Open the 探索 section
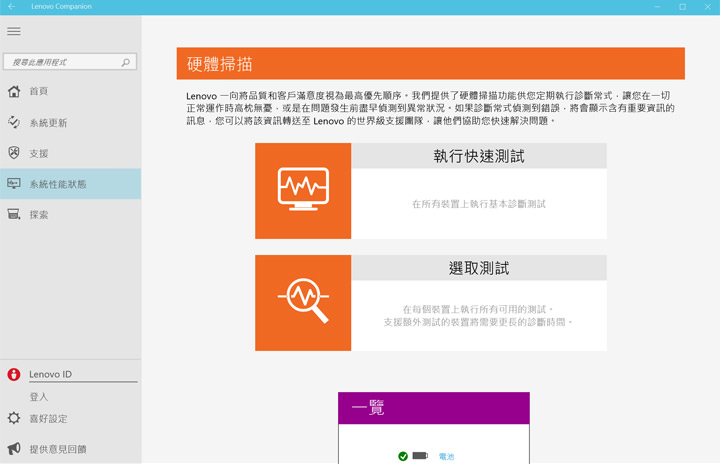720x464 pixels. point(38,215)
